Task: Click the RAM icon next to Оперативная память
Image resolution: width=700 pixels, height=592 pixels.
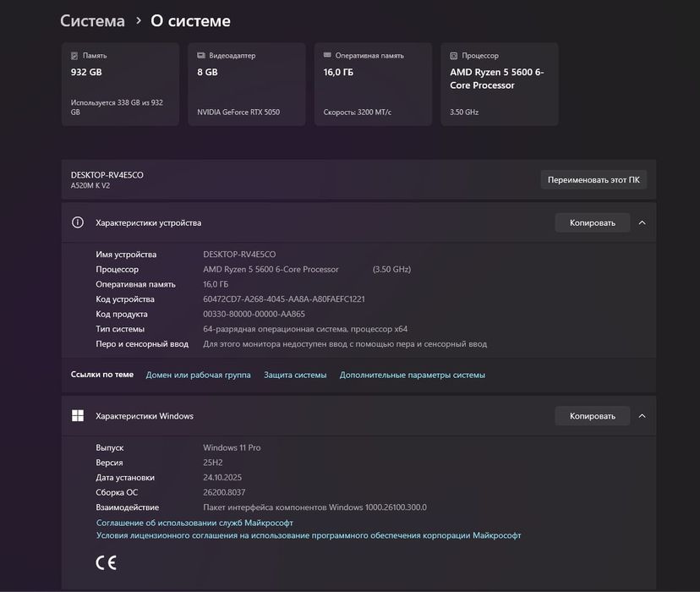Action: 327,55
